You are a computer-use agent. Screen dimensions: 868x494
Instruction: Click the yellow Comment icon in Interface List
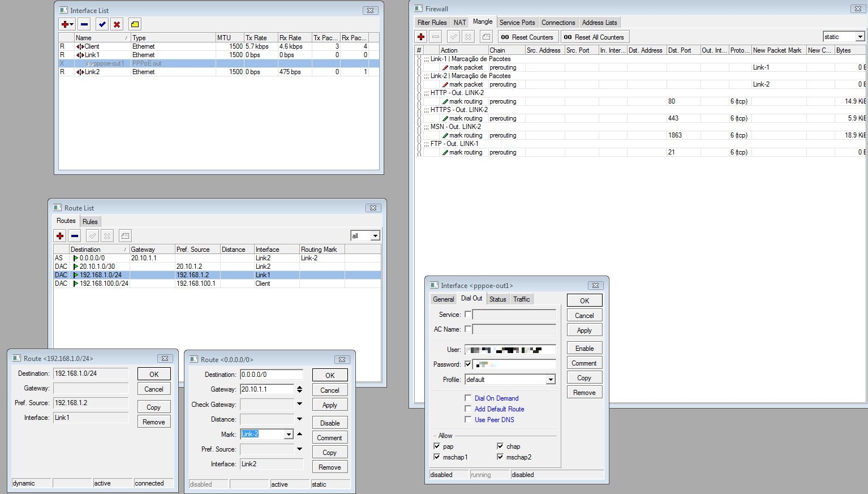[135, 24]
